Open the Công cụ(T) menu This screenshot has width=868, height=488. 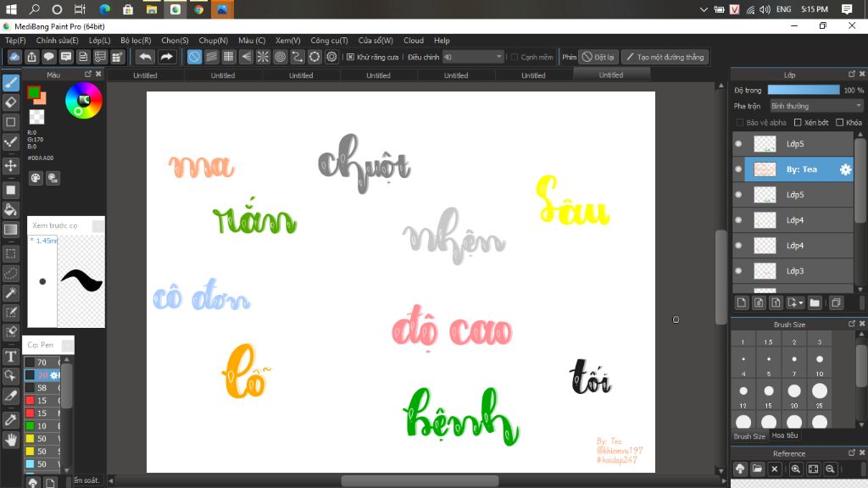[x=329, y=41]
